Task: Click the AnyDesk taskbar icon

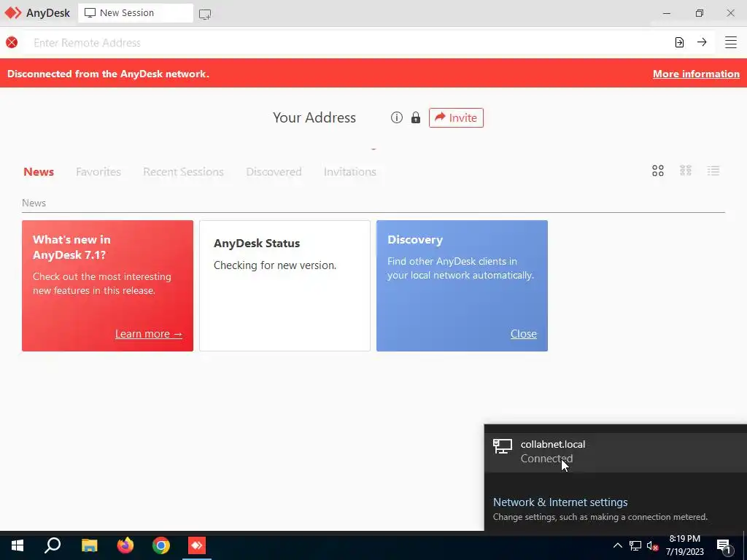Action: (197, 545)
